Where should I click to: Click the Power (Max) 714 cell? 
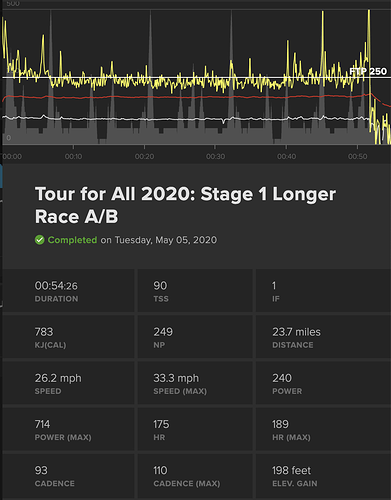click(68, 429)
